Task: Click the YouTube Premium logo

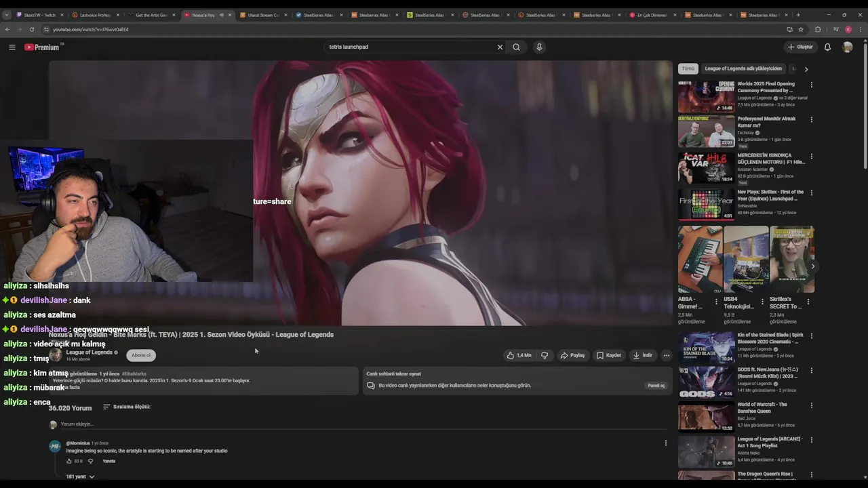Action: click(x=42, y=47)
